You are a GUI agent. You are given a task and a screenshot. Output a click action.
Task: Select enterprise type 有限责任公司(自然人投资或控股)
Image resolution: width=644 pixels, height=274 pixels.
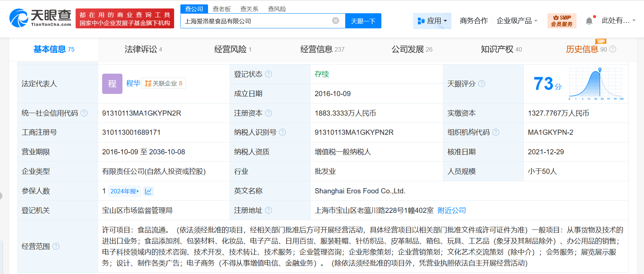tap(154, 171)
